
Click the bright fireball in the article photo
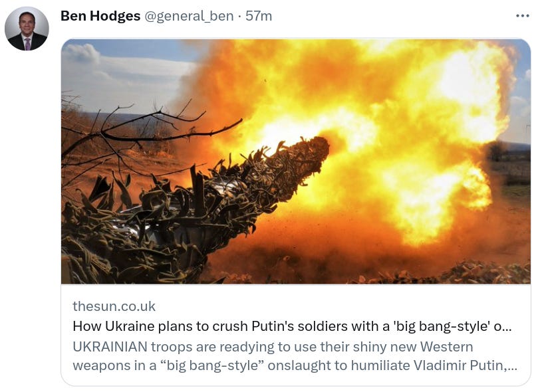(378, 137)
